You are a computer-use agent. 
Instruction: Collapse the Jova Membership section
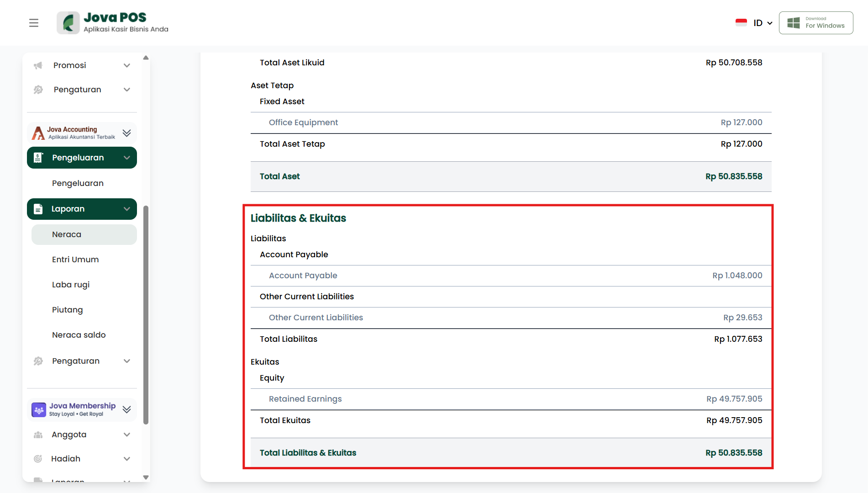point(127,409)
